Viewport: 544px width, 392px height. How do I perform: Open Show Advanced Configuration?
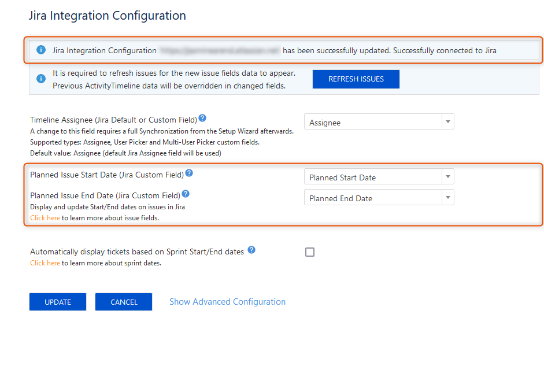tap(227, 301)
